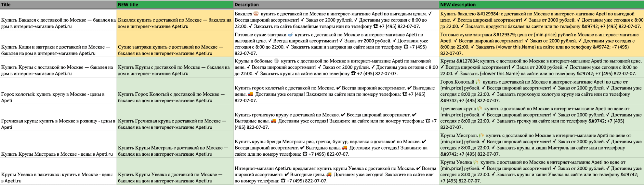Select NEW description cell starting "Крупы Увелка"

[x=541, y=171]
